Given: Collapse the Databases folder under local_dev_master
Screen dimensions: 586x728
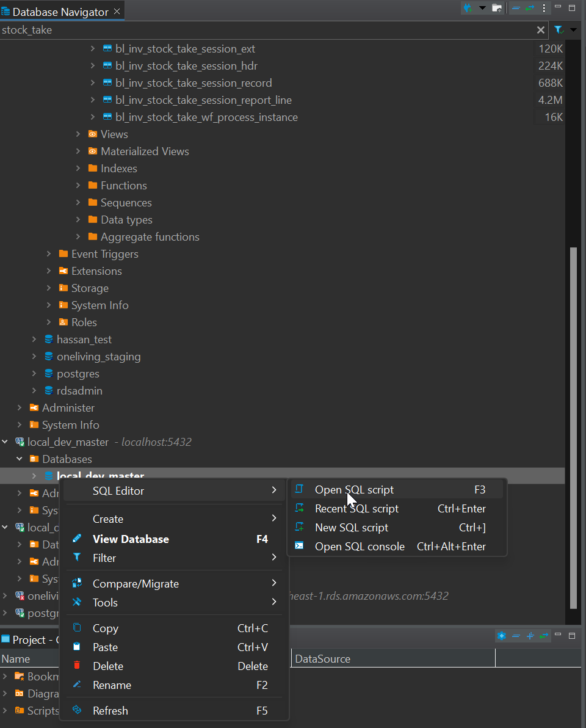Looking at the screenshot, I should 20,459.
